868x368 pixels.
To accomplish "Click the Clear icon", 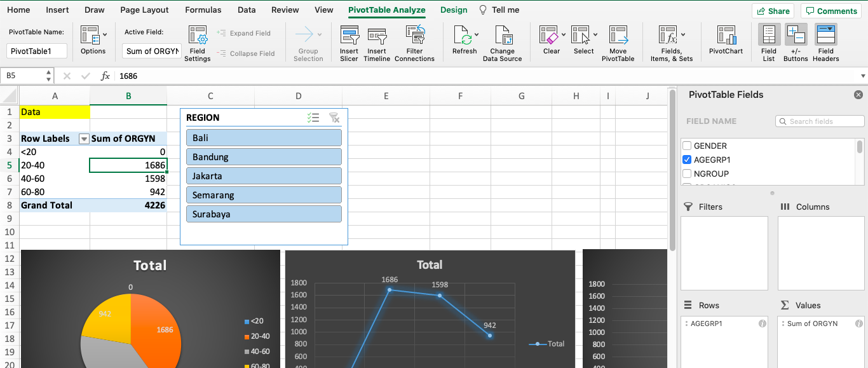I will 548,35.
